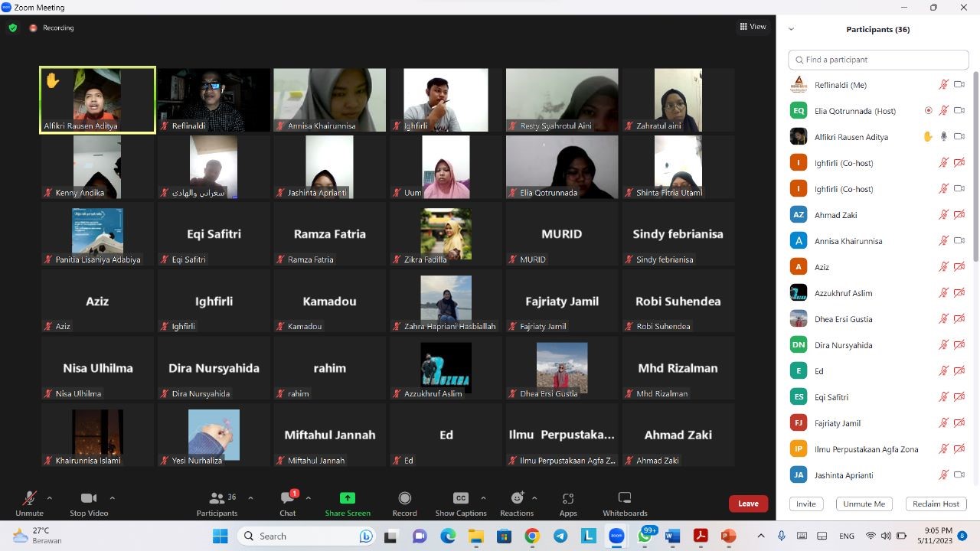Image resolution: width=980 pixels, height=551 pixels.
Task: Click the Show Captions icon
Action: (460, 499)
